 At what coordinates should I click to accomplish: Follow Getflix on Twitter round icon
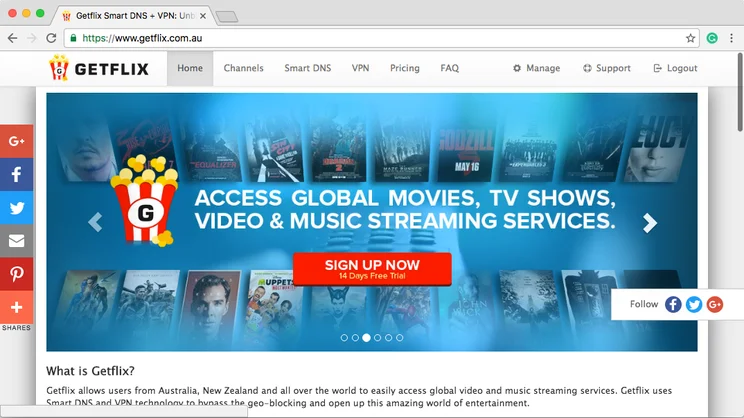click(x=694, y=304)
